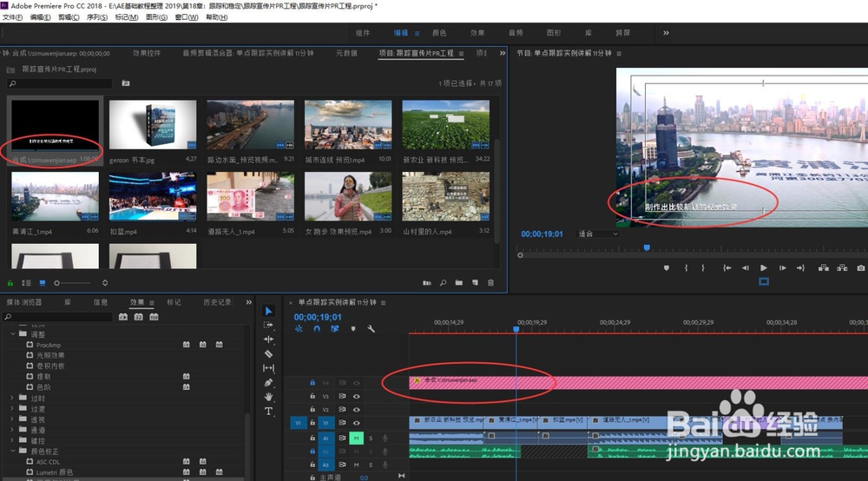Play the program monitor preview
The width and height of the screenshot is (868, 481).
point(763,268)
